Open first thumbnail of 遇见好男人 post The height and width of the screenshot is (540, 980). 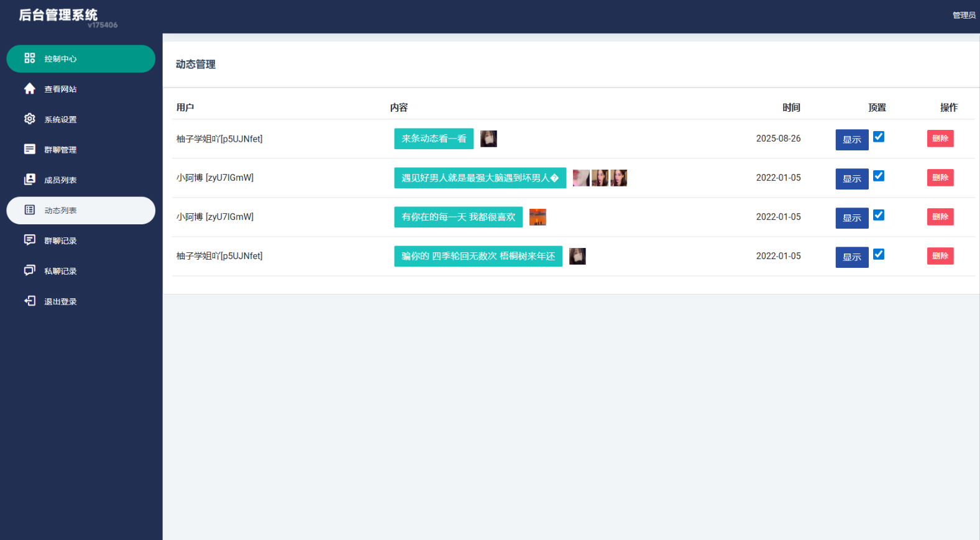(x=580, y=178)
